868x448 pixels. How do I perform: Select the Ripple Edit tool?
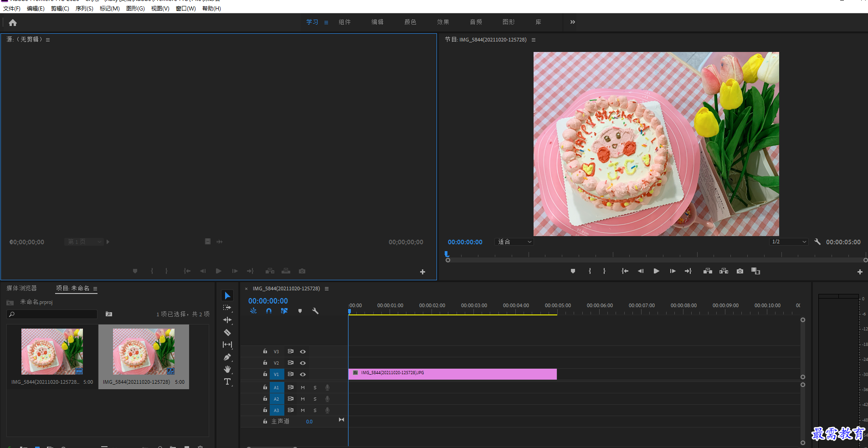point(227,320)
